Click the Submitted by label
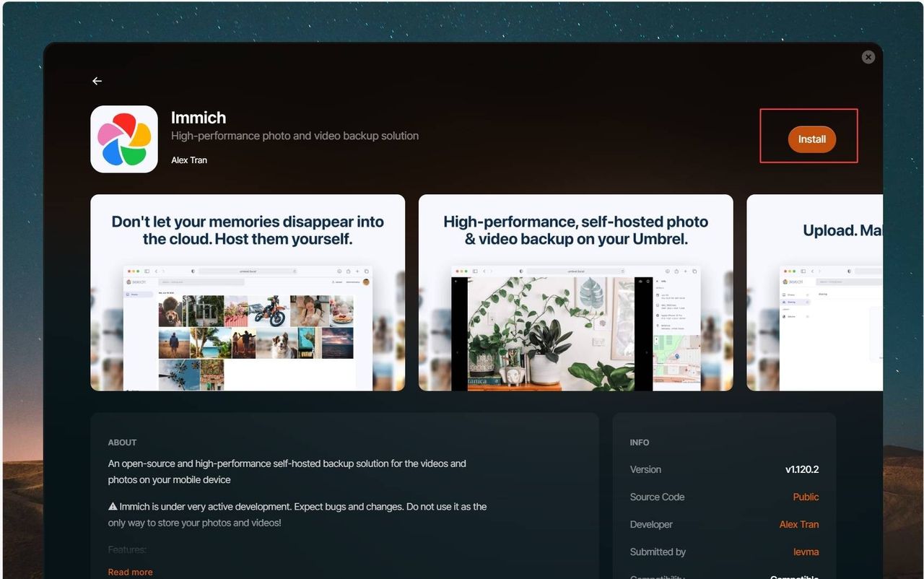Viewport: 924px width, 579px height. 658,552
